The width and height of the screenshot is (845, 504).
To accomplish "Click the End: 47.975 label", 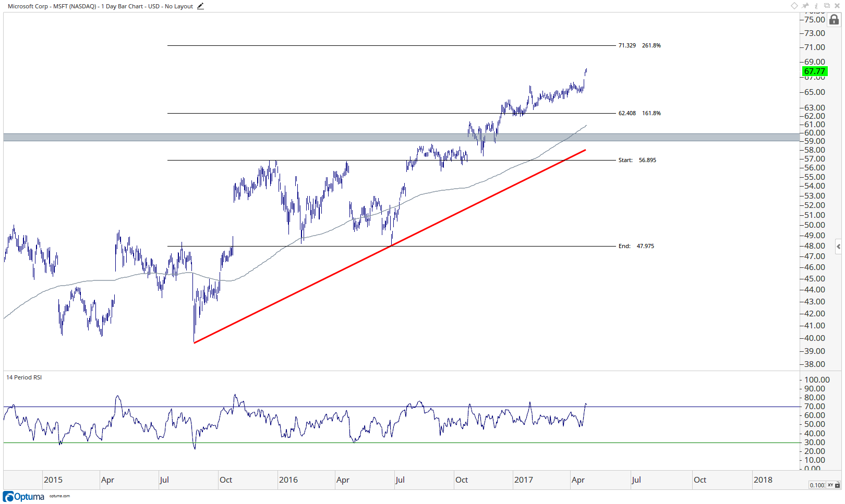I will pyautogui.click(x=636, y=246).
